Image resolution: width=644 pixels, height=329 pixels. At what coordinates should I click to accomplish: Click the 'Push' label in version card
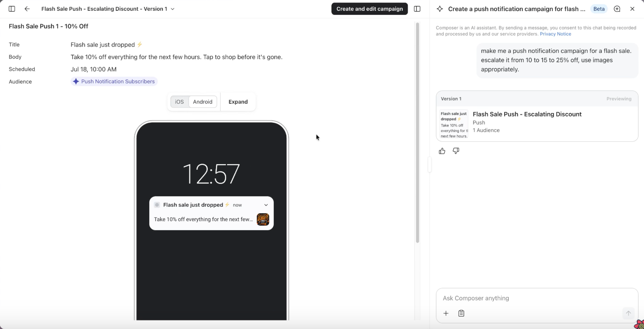[479, 122]
